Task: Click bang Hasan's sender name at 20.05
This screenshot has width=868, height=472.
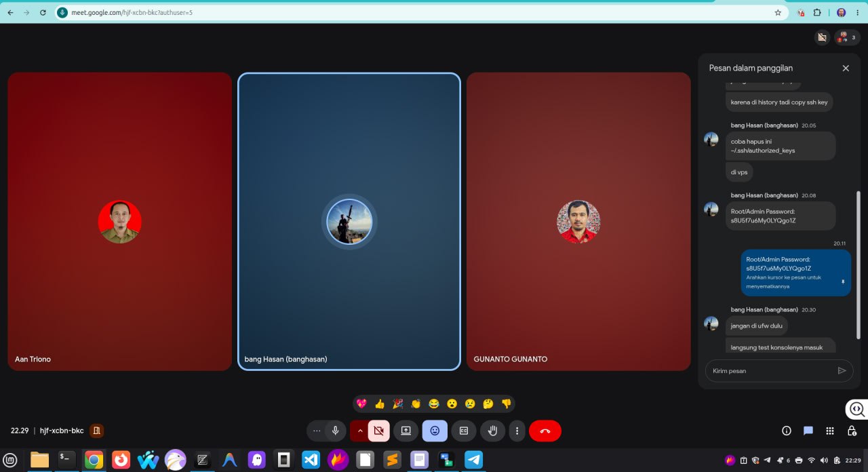Action: [x=764, y=125]
